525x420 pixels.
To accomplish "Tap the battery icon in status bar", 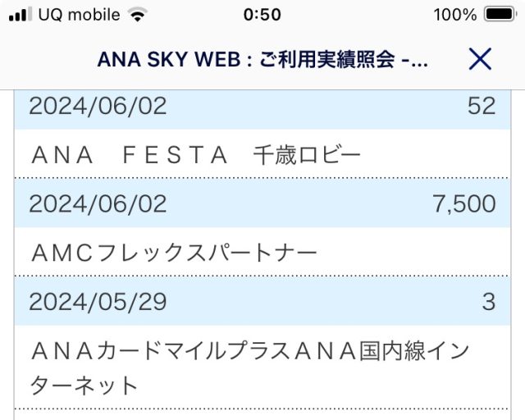I will [500, 15].
